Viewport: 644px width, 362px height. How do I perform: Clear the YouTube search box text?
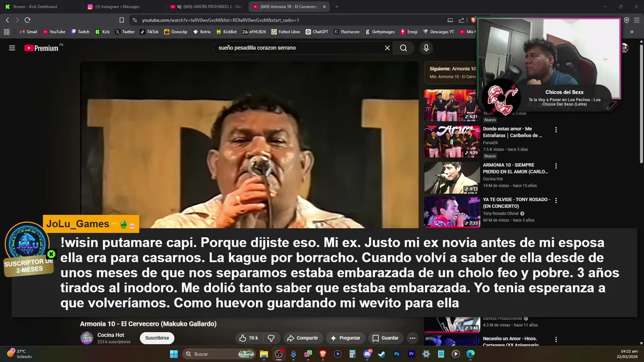[x=387, y=48]
